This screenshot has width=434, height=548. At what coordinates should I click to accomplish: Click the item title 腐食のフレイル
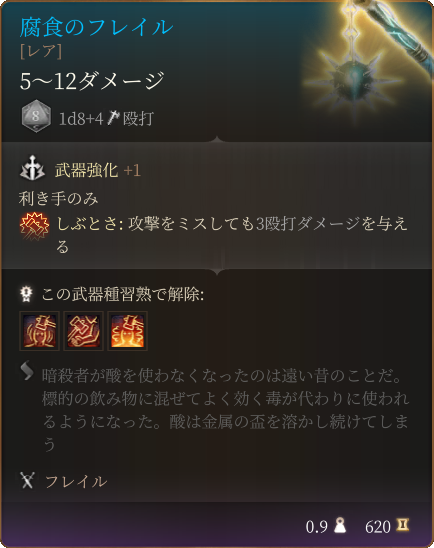click(x=96, y=27)
